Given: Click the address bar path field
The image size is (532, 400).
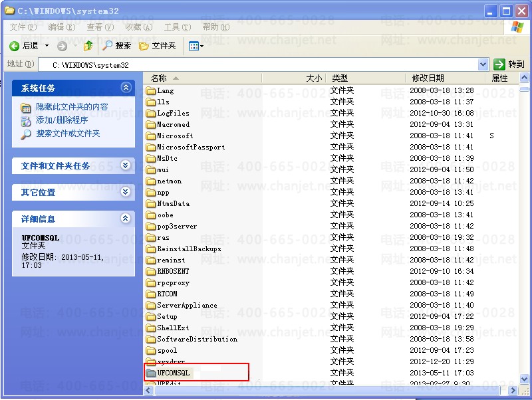Looking at the screenshot, I should coord(258,64).
